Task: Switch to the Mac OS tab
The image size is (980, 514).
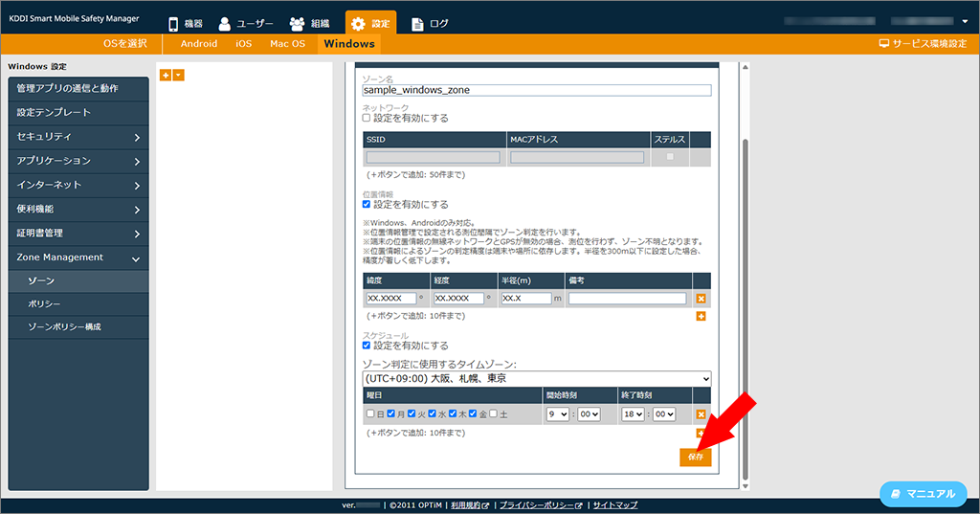Action: (287, 44)
